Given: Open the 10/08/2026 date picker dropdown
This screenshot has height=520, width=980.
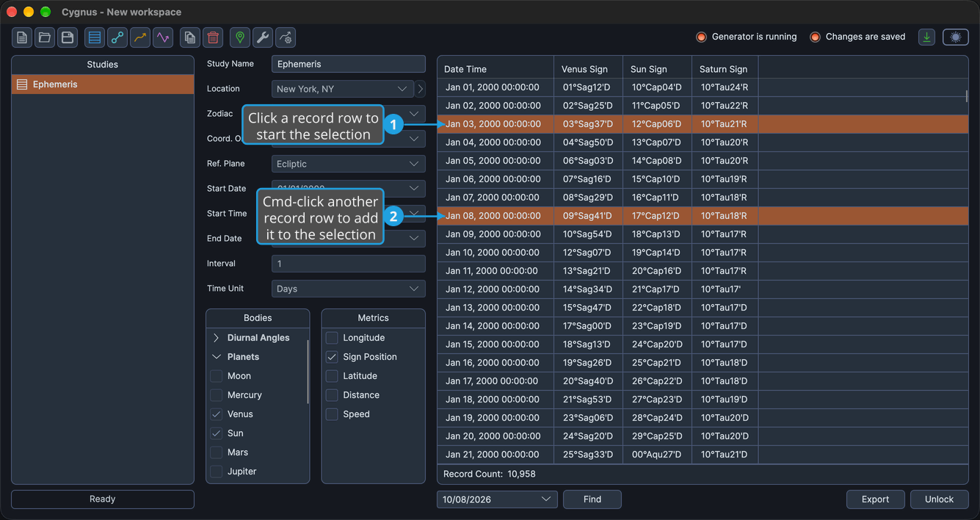Looking at the screenshot, I should 497,499.
